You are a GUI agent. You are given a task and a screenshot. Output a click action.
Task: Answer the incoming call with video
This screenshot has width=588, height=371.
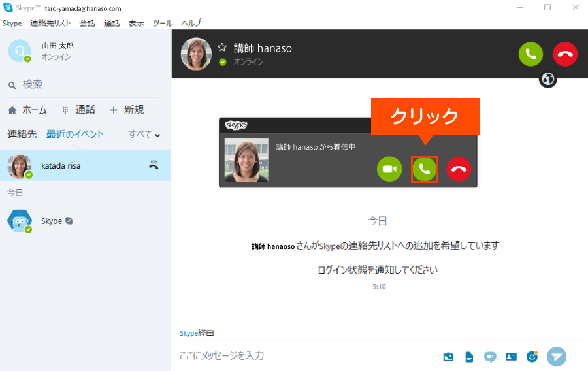[389, 169]
